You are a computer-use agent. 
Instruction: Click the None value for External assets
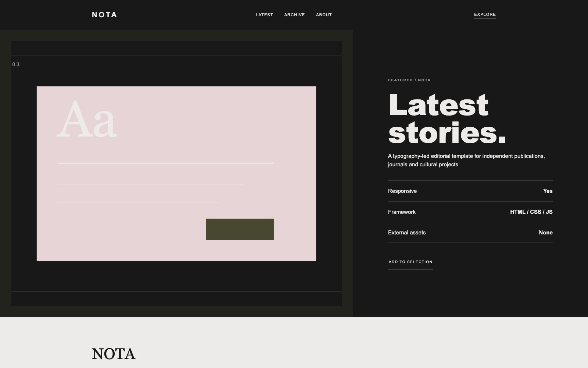[546, 233]
